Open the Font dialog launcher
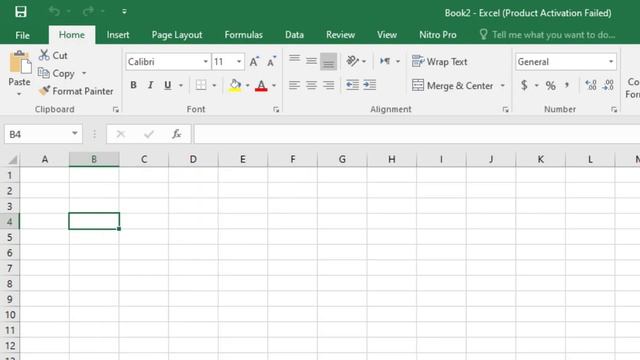This screenshot has height=360, width=640. pyautogui.click(x=276, y=109)
